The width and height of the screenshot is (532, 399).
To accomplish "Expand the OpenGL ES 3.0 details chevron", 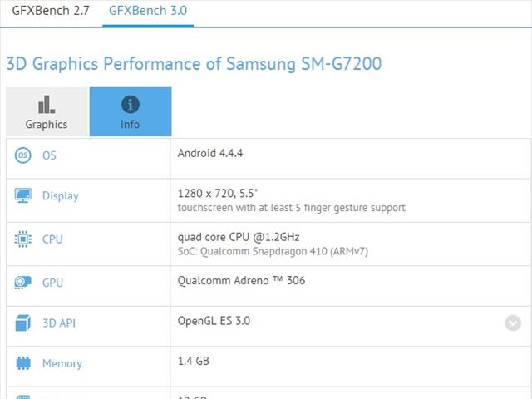I will coord(513,323).
